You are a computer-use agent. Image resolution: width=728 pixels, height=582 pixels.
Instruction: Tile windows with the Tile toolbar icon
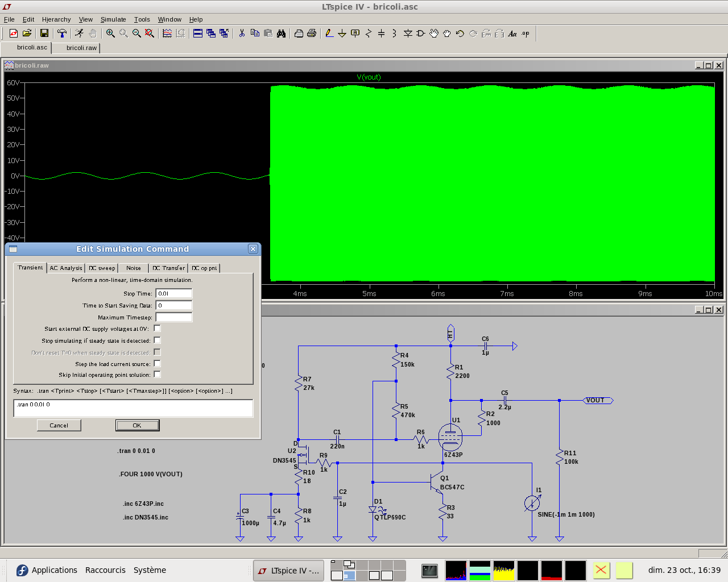click(198, 34)
